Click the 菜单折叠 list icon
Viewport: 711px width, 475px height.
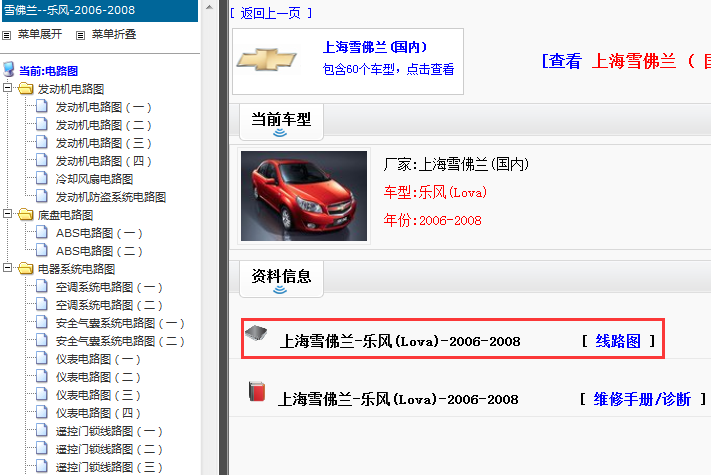click(x=80, y=35)
